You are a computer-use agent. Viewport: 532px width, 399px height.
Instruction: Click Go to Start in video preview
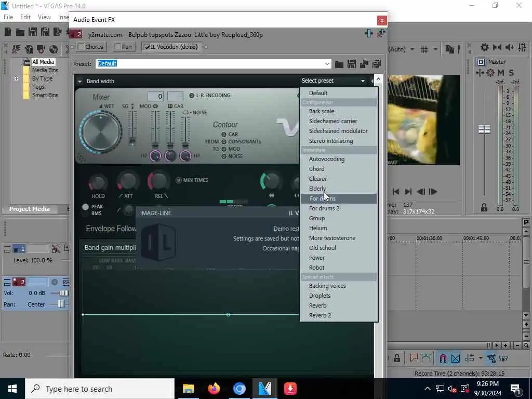click(x=395, y=192)
